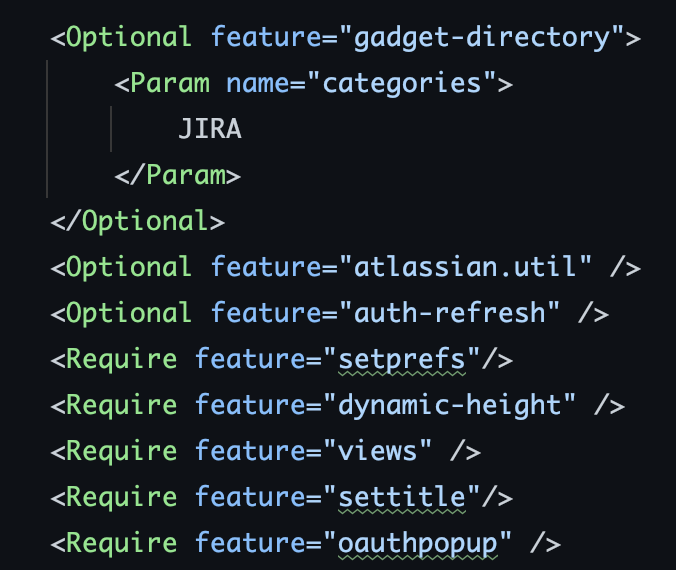Click the "dynamic-height" feature value

pos(450,405)
